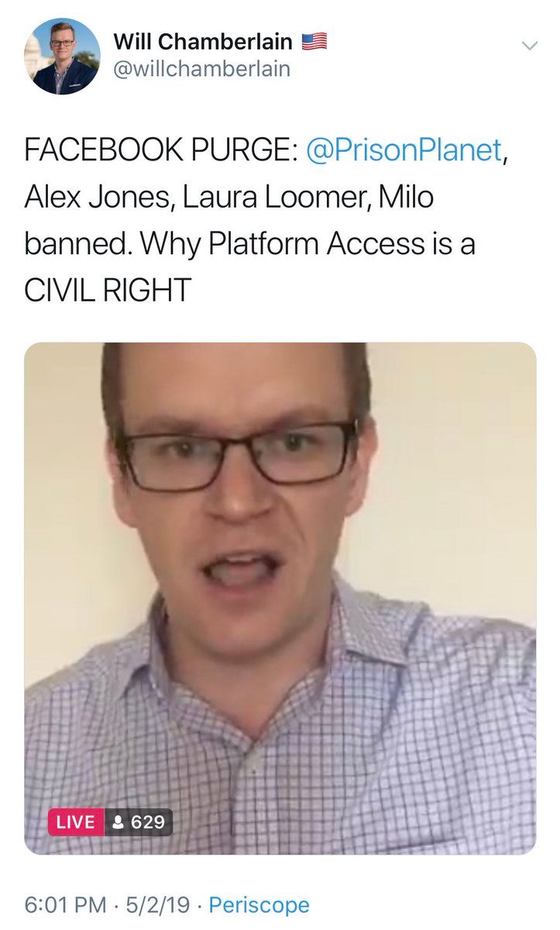560x930 pixels.
Task: Click the 629 viewer count number
Action: point(148,821)
